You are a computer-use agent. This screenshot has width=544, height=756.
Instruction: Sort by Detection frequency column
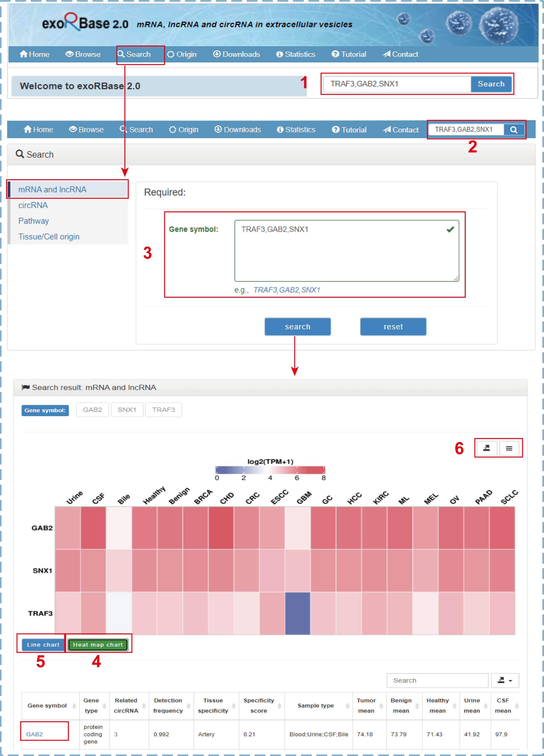click(x=171, y=705)
